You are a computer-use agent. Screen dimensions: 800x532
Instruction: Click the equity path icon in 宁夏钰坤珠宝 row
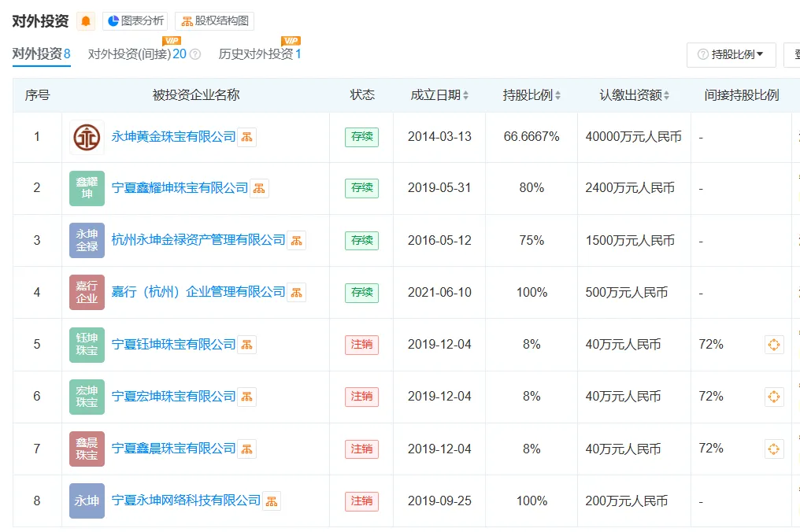coord(773,344)
